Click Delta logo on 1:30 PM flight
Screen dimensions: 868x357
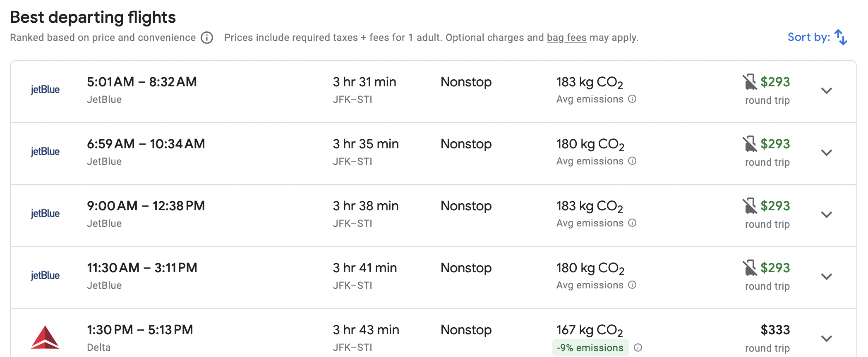[x=45, y=338]
